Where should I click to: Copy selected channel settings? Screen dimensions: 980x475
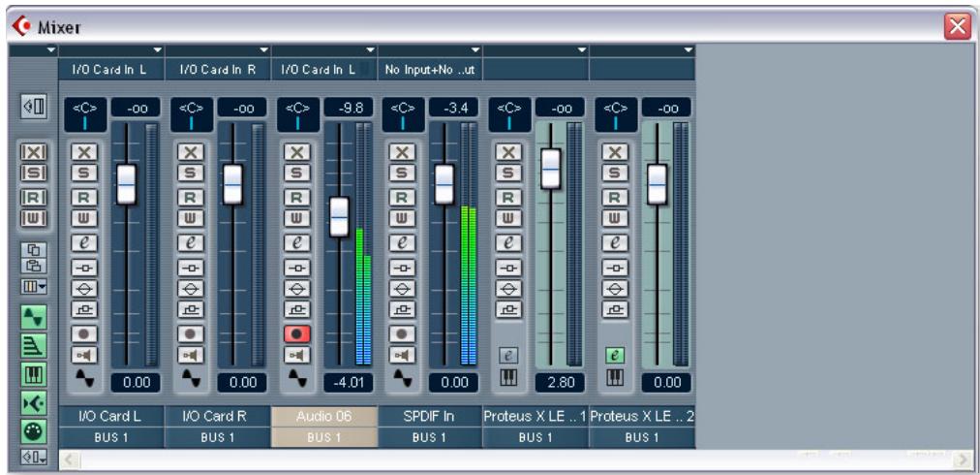pyautogui.click(x=33, y=250)
